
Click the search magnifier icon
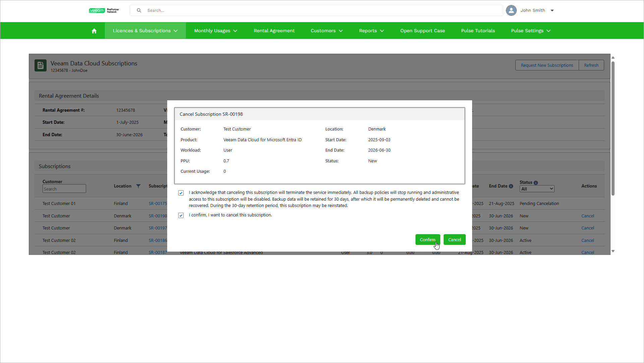click(139, 10)
